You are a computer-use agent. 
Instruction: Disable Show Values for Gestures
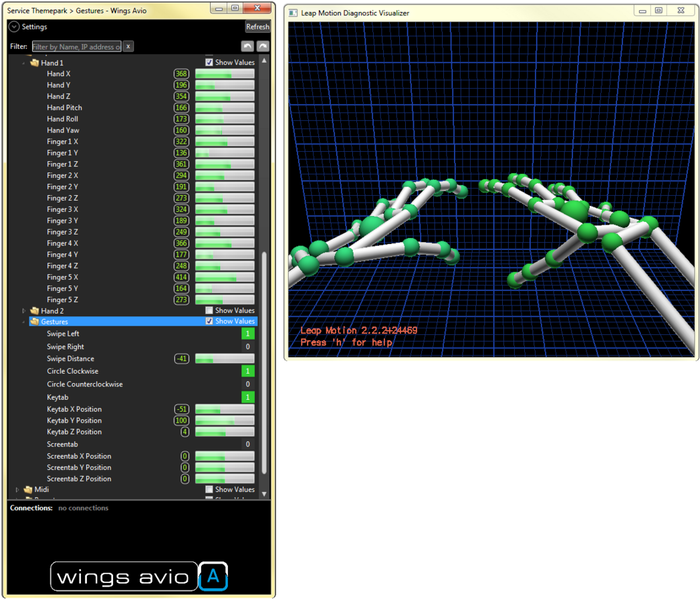click(x=209, y=322)
